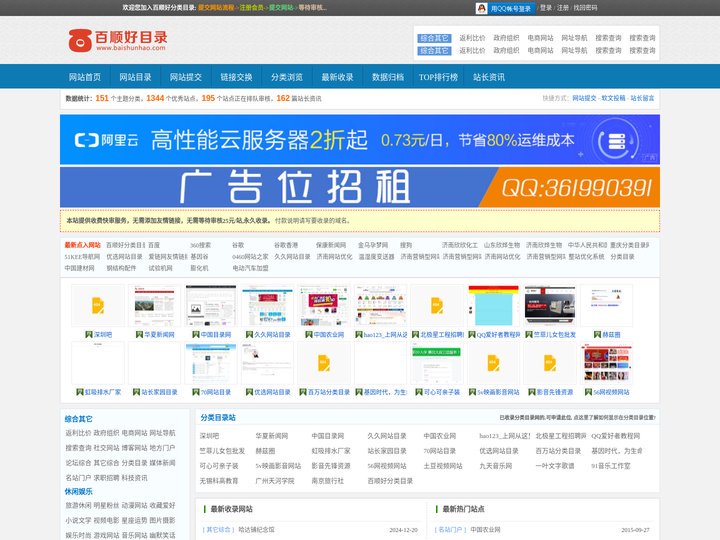Click the 广告位招租 banner
The image size is (720, 540).
point(360,187)
